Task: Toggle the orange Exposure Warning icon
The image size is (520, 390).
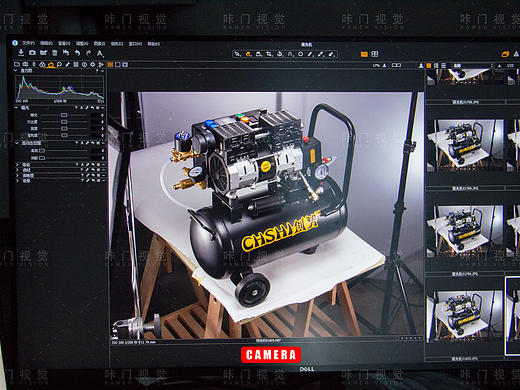Action: point(506,54)
